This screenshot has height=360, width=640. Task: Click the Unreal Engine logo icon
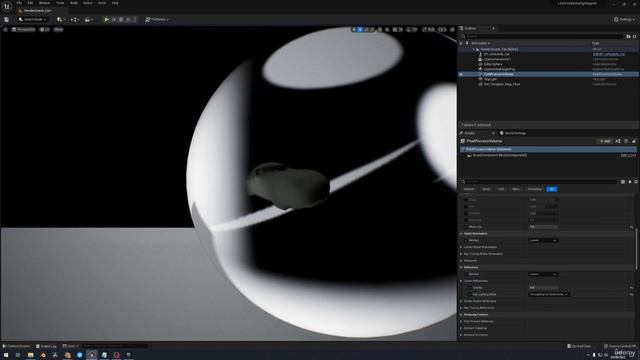click(7, 6)
